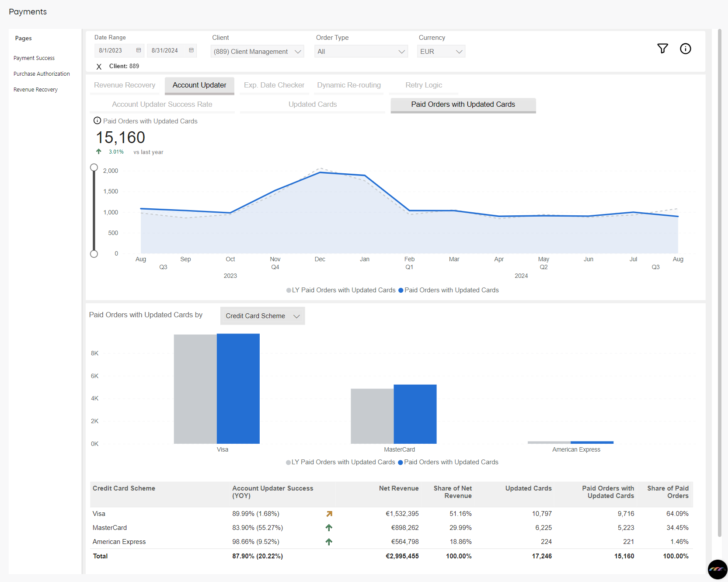Viewport: 728px width, 582px height.
Task: Show the Updated Cards view
Action: (313, 105)
